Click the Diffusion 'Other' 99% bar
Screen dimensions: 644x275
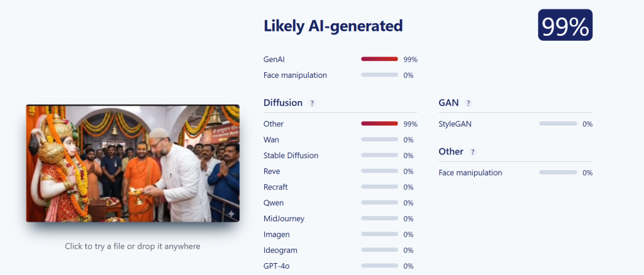pos(379,123)
